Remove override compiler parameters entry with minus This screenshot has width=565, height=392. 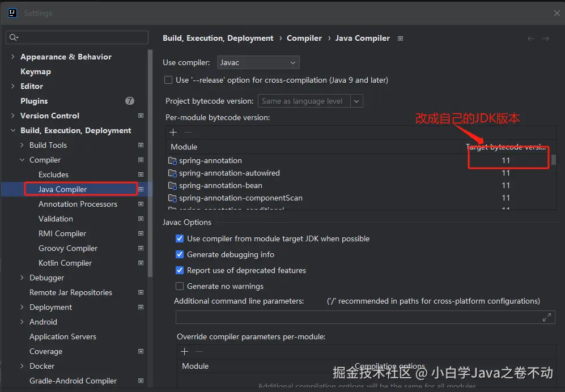pos(199,351)
